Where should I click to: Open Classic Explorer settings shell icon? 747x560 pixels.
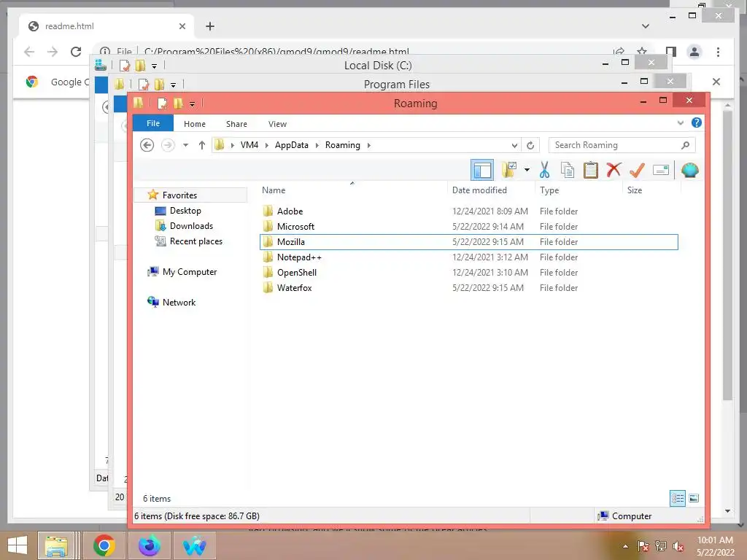(x=690, y=170)
